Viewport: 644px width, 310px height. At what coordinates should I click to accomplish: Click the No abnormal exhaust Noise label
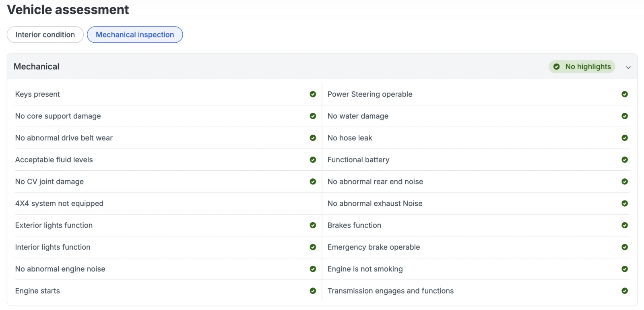[375, 203]
